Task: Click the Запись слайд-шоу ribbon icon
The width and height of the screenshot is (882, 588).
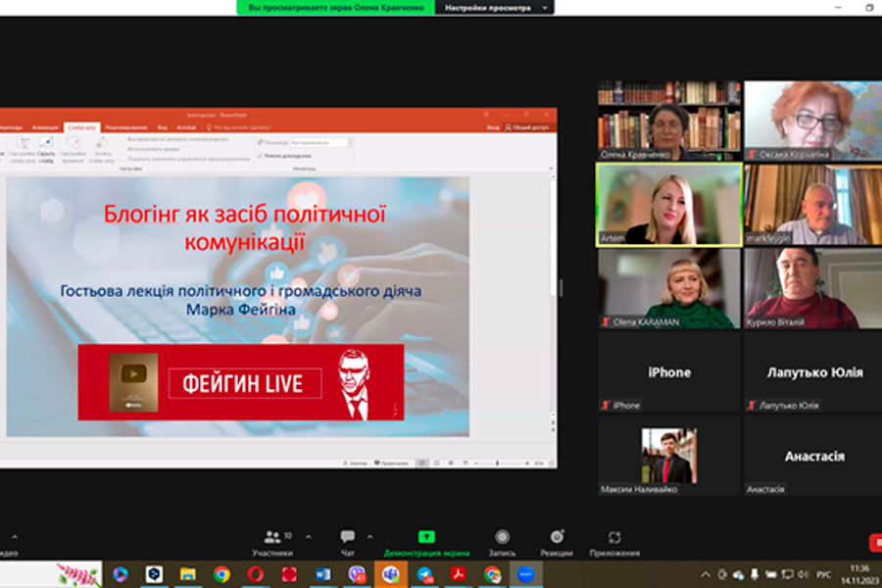Action: tap(102, 150)
